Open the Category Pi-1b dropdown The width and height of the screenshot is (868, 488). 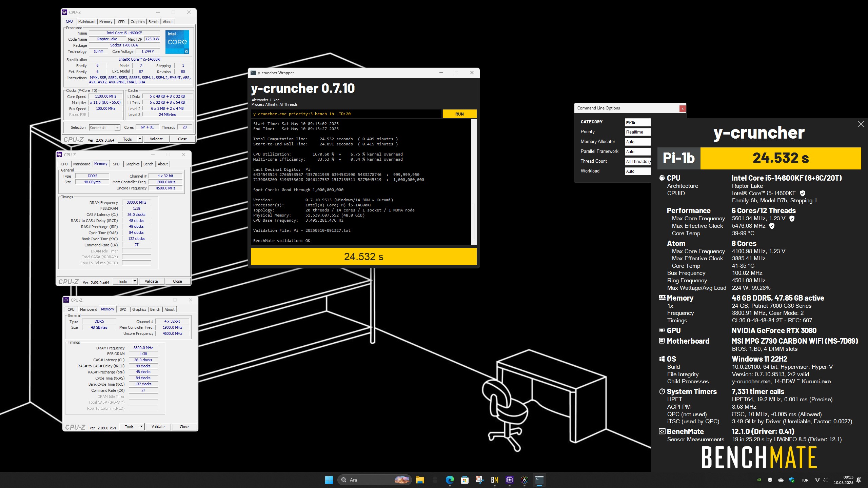(x=637, y=122)
